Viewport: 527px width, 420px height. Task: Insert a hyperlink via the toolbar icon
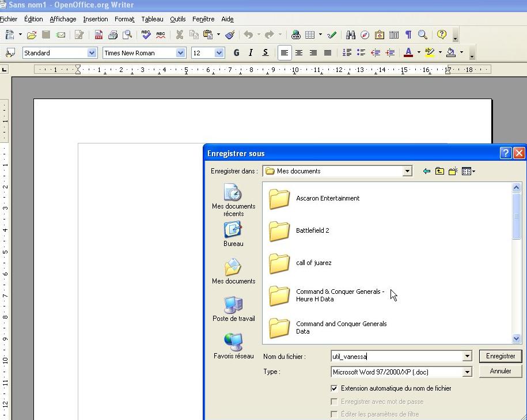point(296,35)
